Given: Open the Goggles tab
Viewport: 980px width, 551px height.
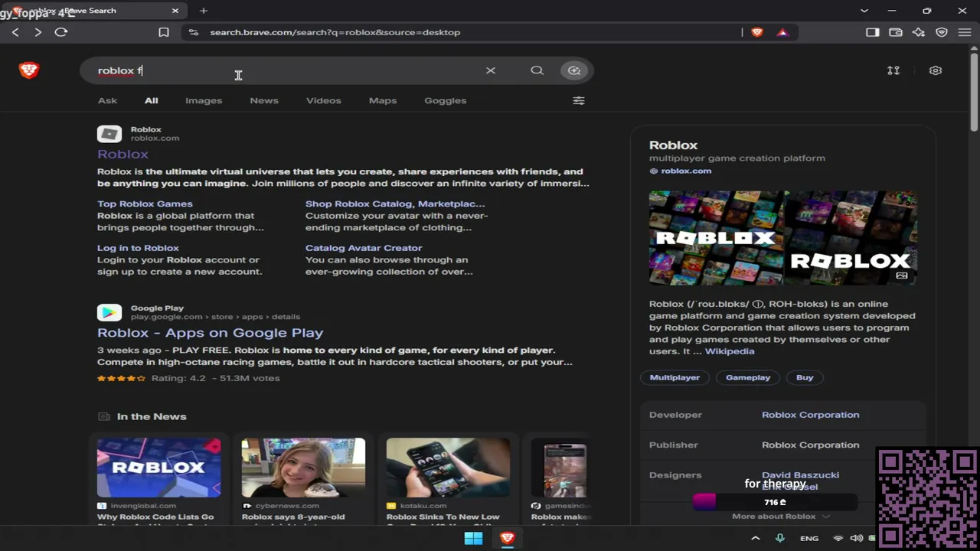Looking at the screenshot, I should tap(446, 100).
